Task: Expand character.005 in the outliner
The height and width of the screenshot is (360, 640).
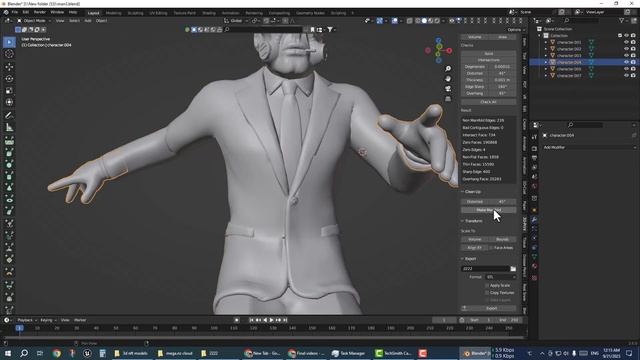Action: pos(546,69)
